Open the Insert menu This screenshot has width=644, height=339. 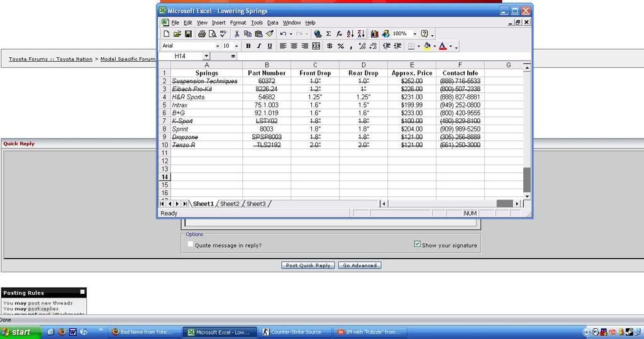pyautogui.click(x=218, y=23)
